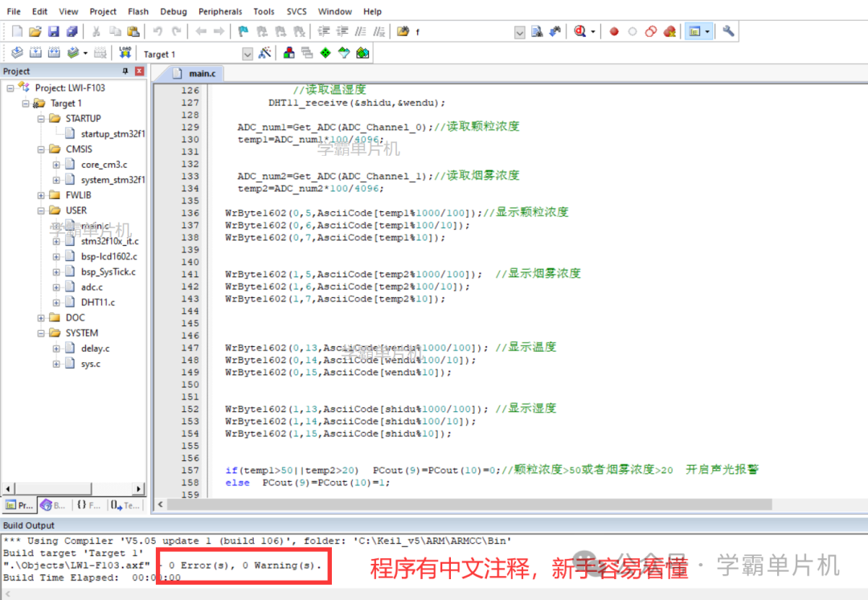Viewport: 868px width, 600px height.
Task: Indent the selected lines
Action: click(x=324, y=31)
